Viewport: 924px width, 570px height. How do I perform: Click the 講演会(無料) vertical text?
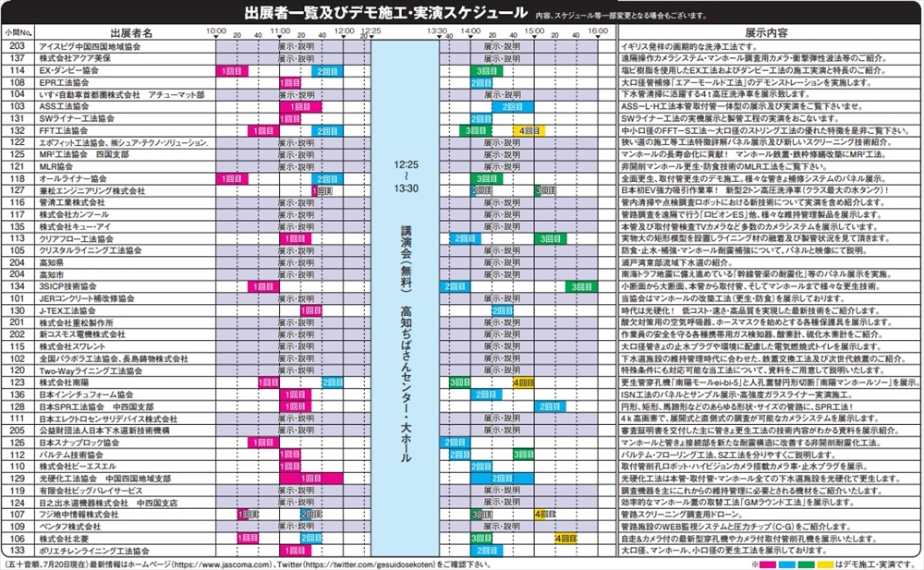pyautogui.click(x=406, y=260)
